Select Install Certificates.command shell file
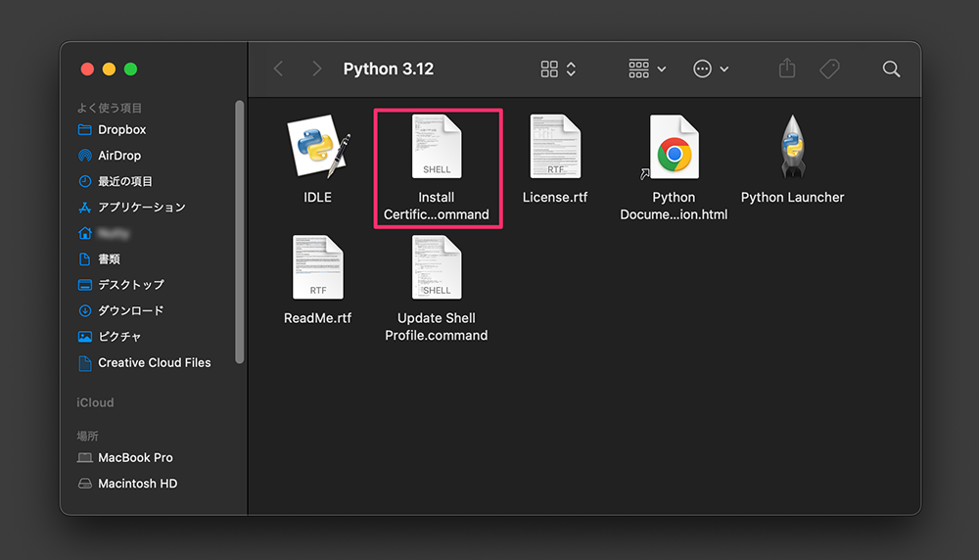This screenshot has width=979, height=560. [x=437, y=147]
